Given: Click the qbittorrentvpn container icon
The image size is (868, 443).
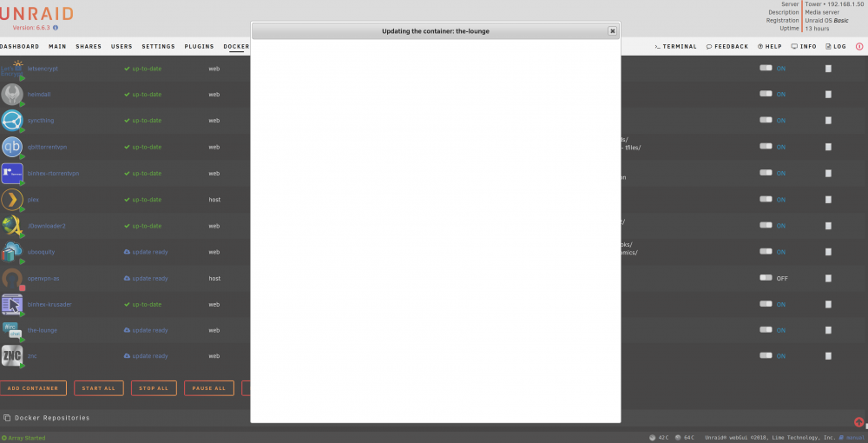Looking at the screenshot, I should 11,147.
